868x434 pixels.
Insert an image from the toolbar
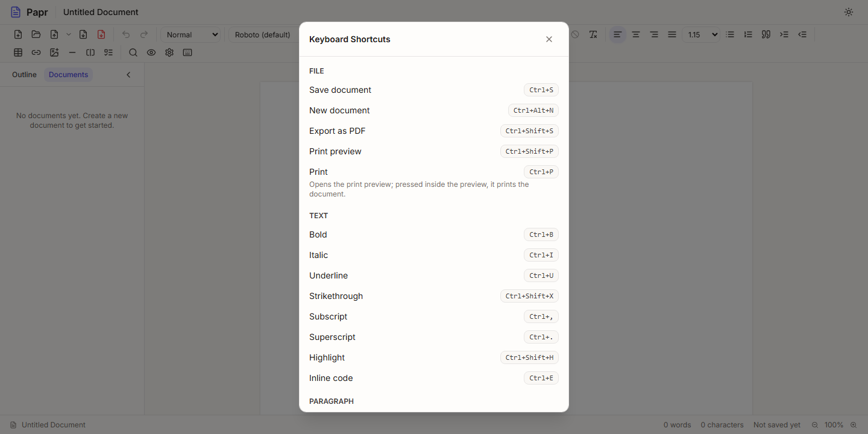[54, 52]
